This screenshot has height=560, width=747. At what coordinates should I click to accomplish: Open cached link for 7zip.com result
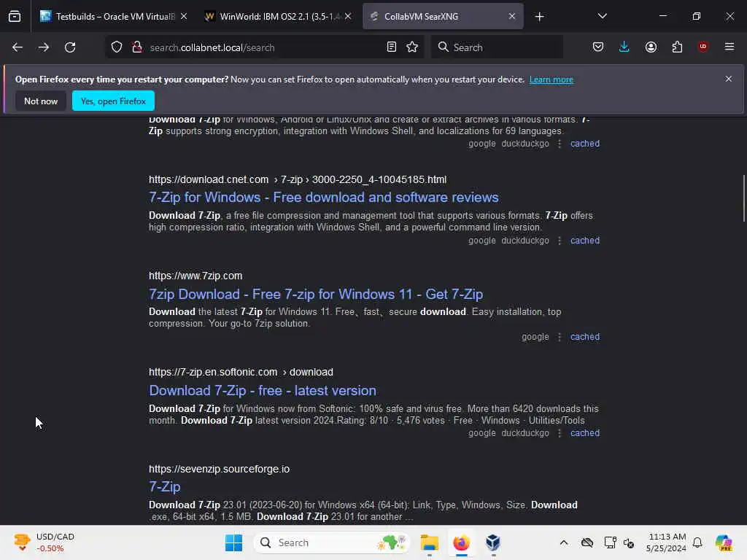click(x=585, y=337)
